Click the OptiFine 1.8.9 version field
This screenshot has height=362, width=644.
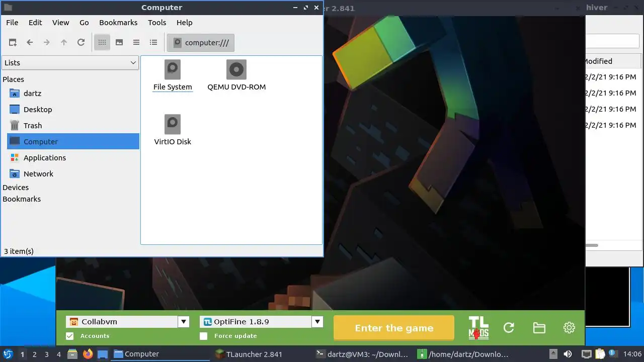click(x=256, y=322)
